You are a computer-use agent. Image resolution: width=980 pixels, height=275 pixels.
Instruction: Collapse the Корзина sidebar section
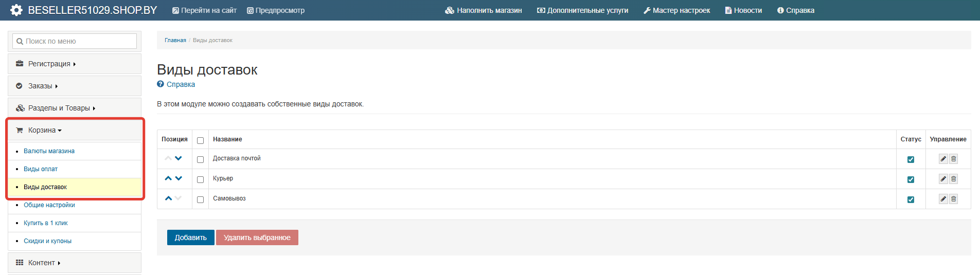coord(45,130)
